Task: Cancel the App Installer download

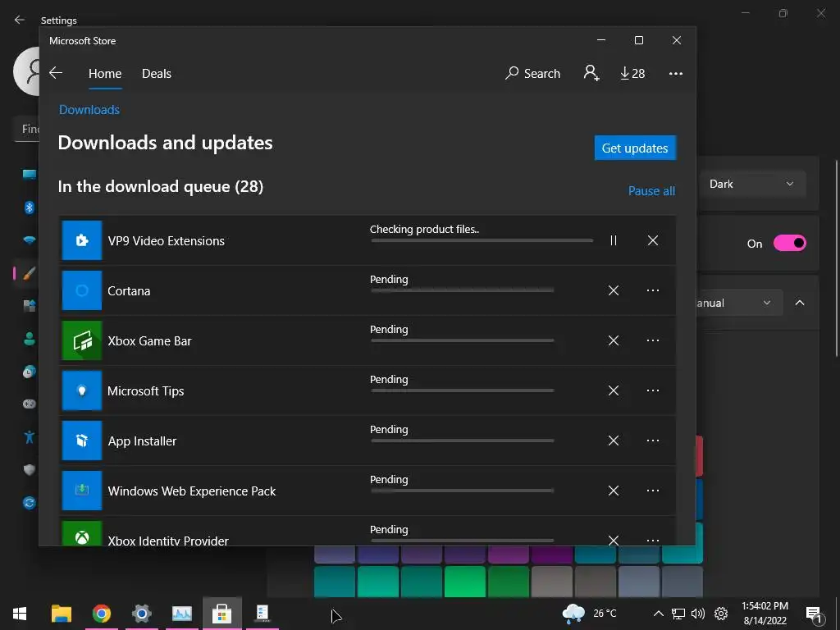Action: click(x=614, y=441)
